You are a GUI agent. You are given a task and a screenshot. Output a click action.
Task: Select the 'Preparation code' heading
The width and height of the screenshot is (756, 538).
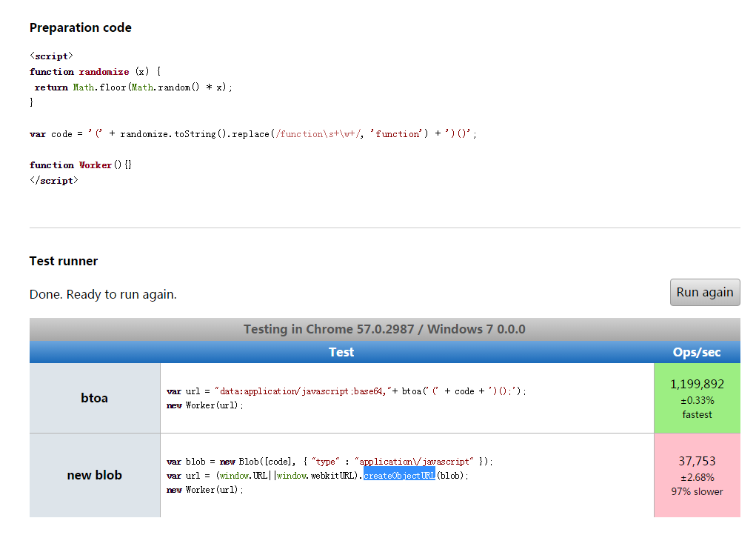[81, 28]
